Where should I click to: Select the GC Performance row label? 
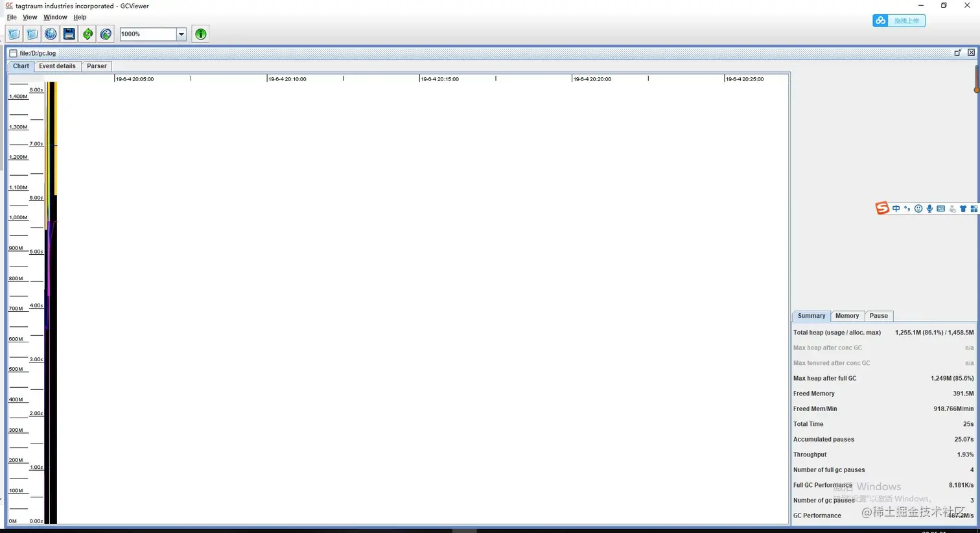click(817, 515)
